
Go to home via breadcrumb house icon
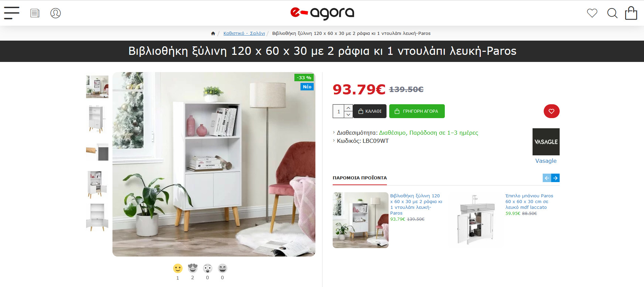213,33
